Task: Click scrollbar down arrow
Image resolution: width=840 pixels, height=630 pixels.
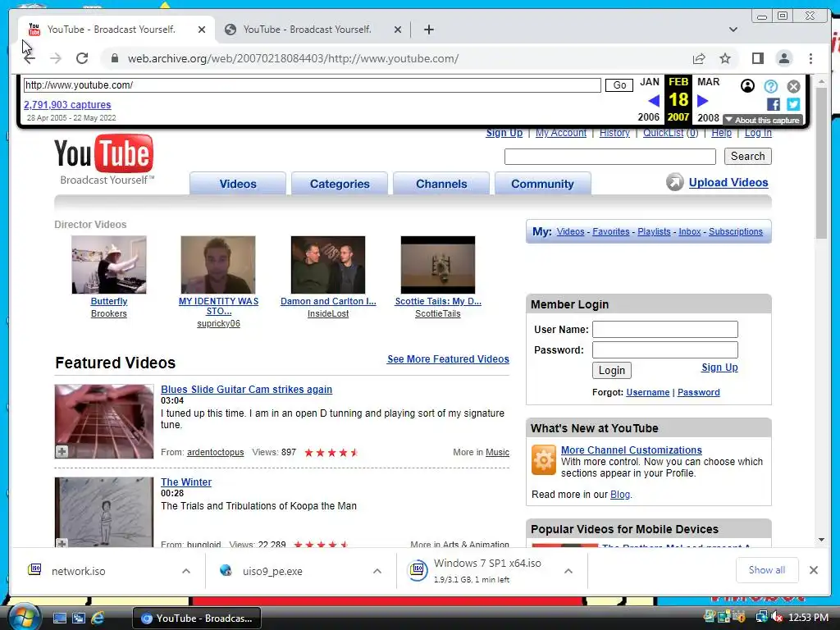Action: pyautogui.click(x=821, y=540)
